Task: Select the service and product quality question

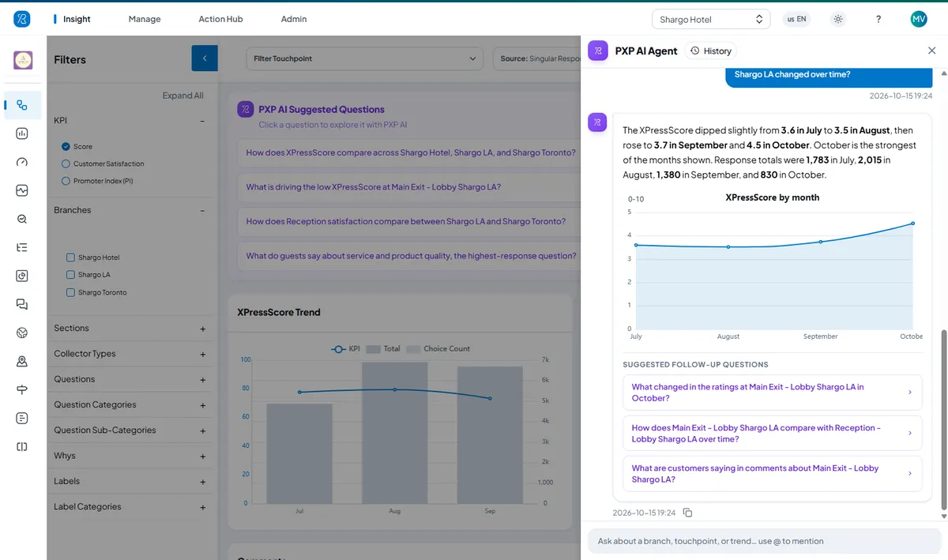Action: tap(411, 256)
